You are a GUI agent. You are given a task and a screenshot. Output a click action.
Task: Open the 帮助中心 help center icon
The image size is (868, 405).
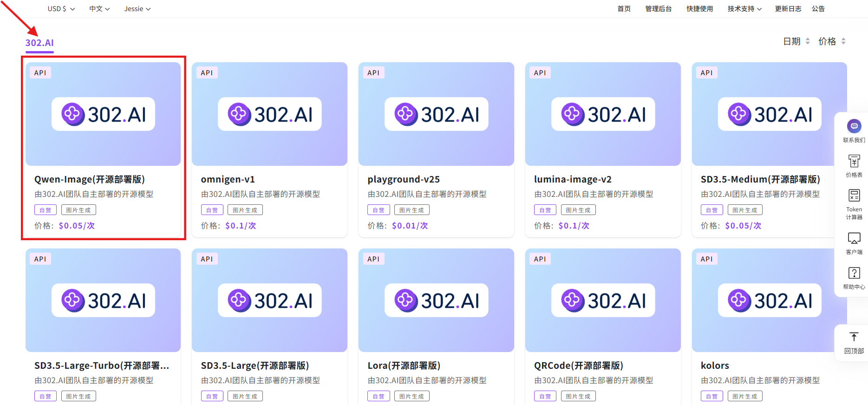854,273
